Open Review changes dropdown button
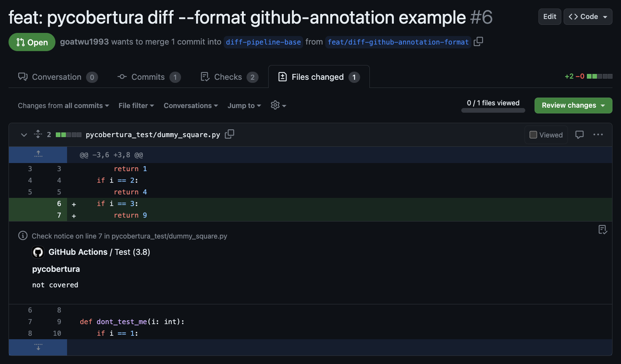This screenshot has width=621, height=364. click(573, 105)
